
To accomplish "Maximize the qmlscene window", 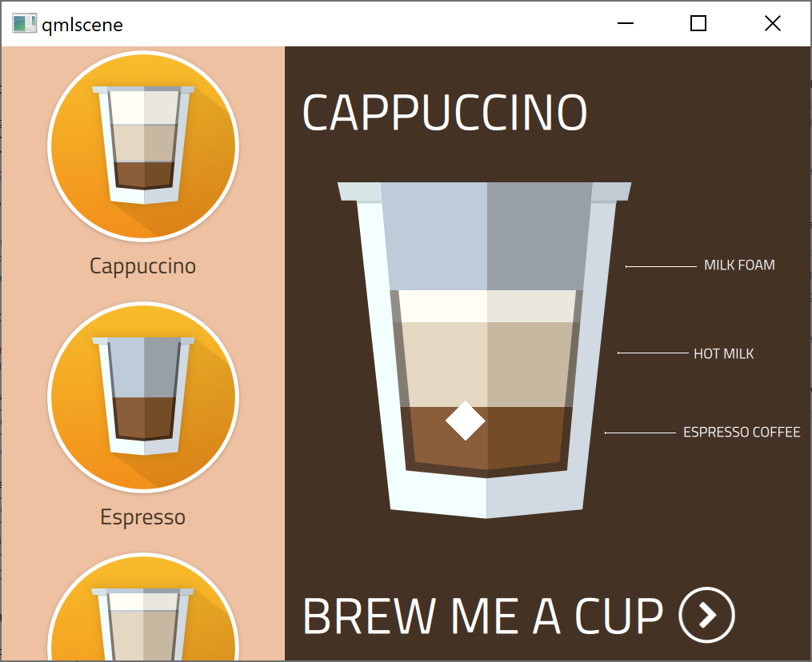I will 698,24.
